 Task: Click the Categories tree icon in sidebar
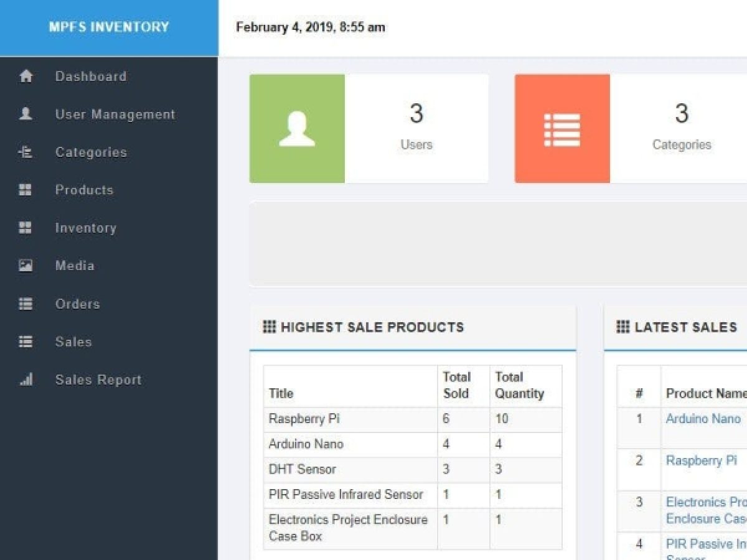25,152
